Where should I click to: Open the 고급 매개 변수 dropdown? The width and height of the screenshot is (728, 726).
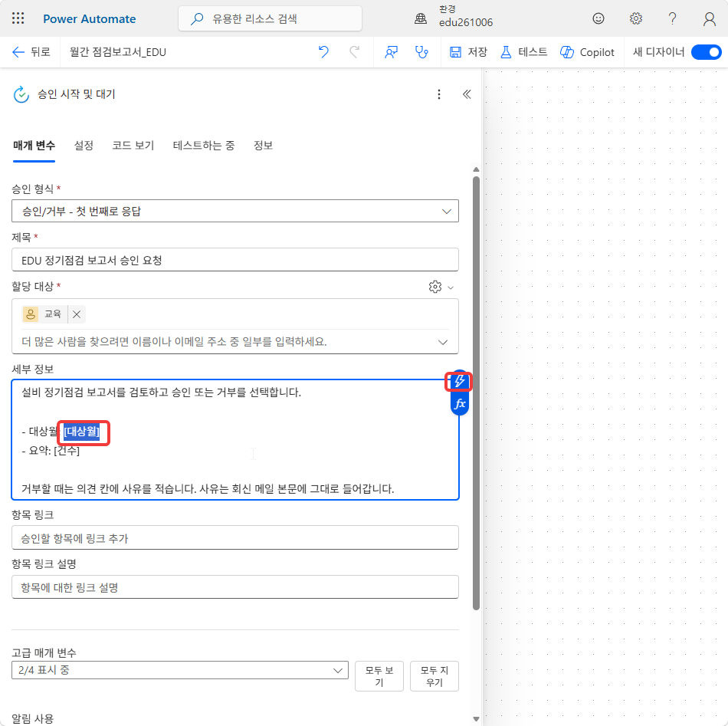180,670
